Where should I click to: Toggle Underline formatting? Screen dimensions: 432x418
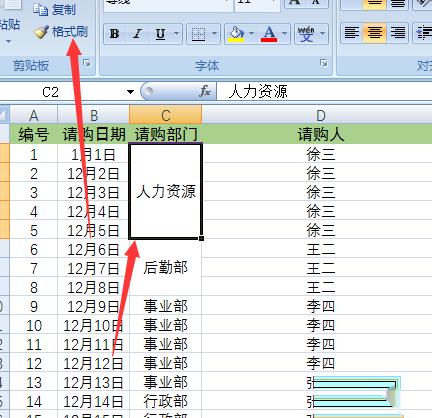tap(161, 34)
